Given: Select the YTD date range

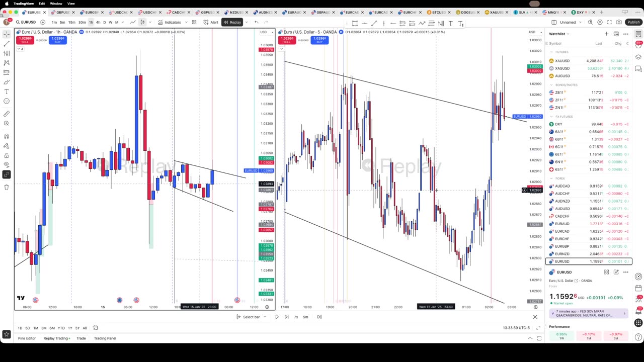Looking at the screenshot, I should 61,328.
